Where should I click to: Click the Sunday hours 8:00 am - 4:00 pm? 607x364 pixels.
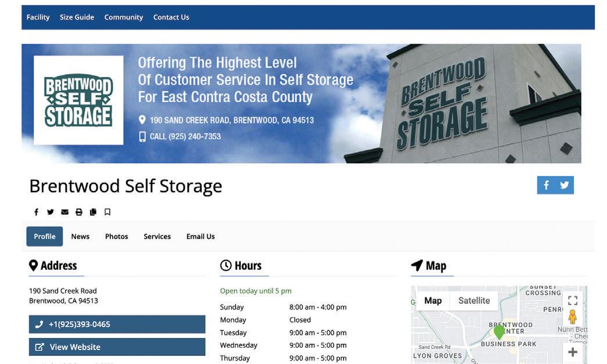tap(318, 307)
